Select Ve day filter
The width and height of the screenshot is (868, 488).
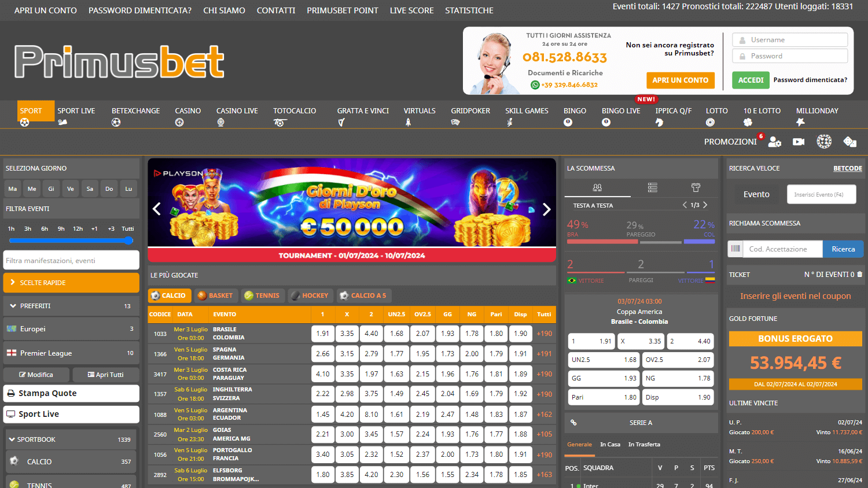(x=71, y=188)
